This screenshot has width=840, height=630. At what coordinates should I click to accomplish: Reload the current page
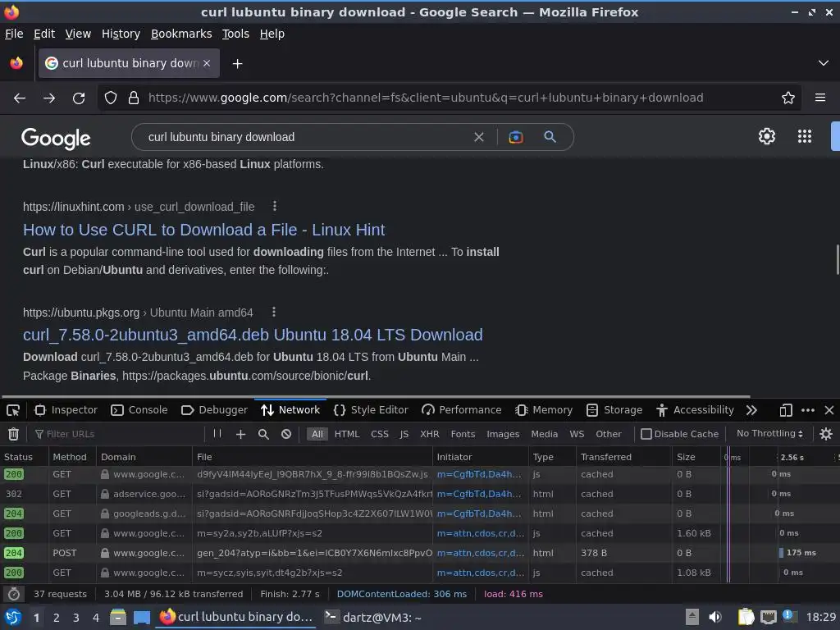(79, 98)
